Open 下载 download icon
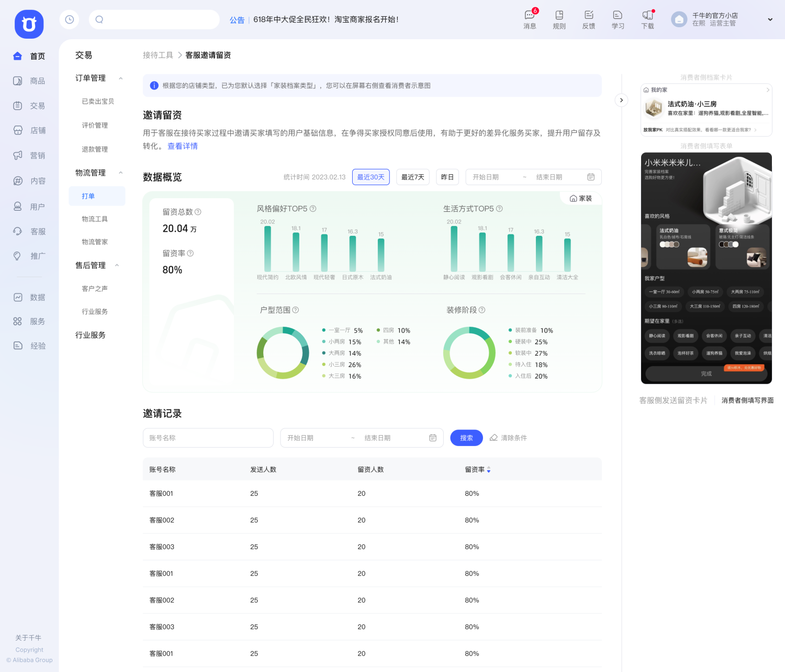 tap(648, 19)
